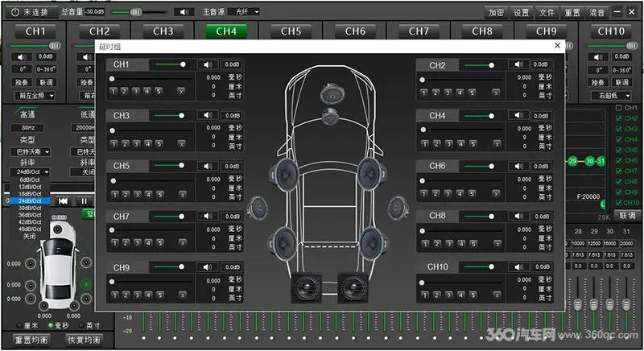This screenshot has height=351, width=644.
Task: Mute the total volume speaker icon
Action: tap(185, 12)
